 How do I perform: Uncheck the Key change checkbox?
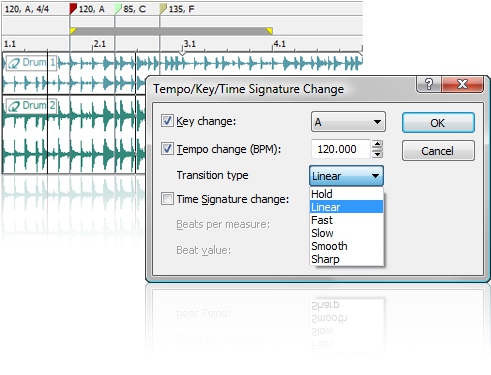click(167, 121)
